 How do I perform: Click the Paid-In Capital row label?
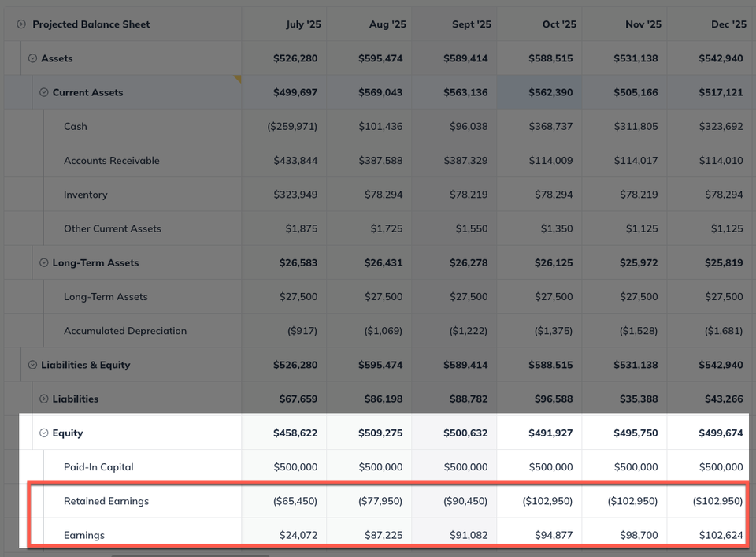click(99, 467)
